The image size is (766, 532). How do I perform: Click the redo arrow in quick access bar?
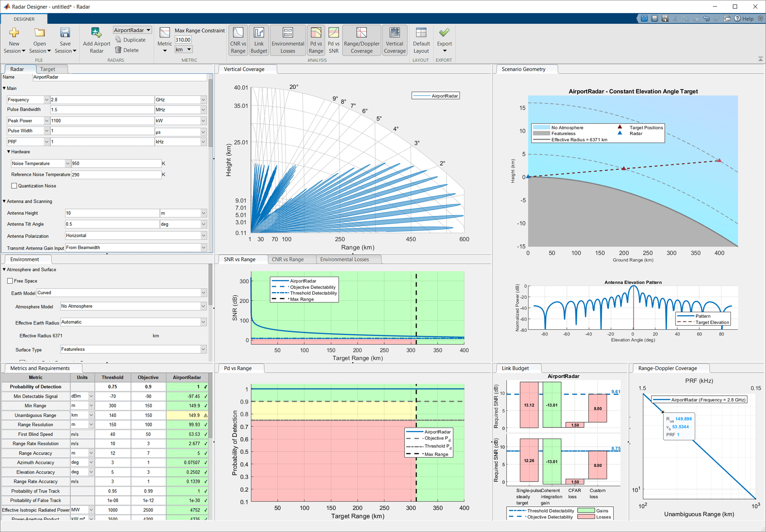716,18
